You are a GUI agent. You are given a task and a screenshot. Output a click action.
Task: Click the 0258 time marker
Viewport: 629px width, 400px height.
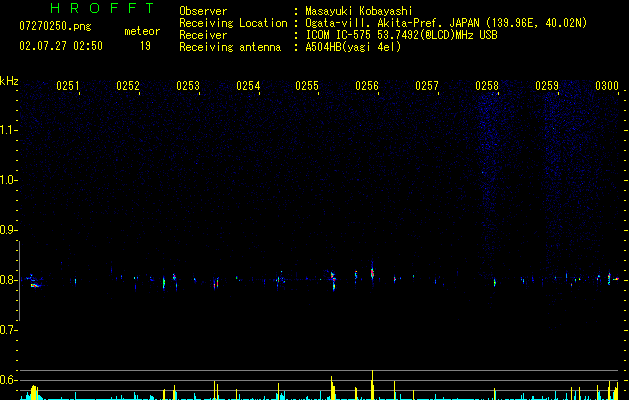[487, 85]
